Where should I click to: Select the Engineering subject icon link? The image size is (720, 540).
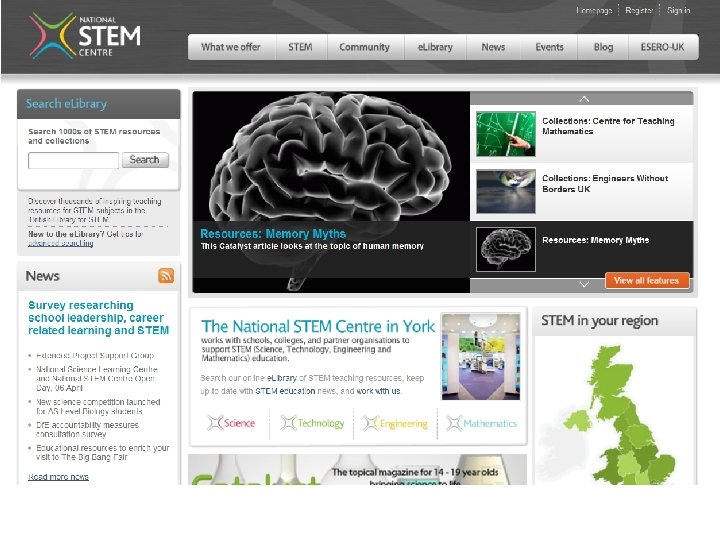click(x=395, y=423)
